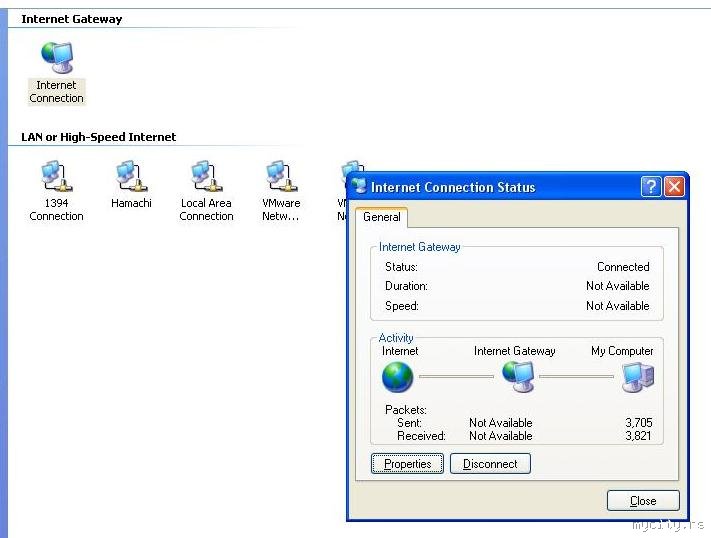Screen dimensions: 711x538
Task: Click the LAN or High-Speed Internet header
Action: [98, 137]
